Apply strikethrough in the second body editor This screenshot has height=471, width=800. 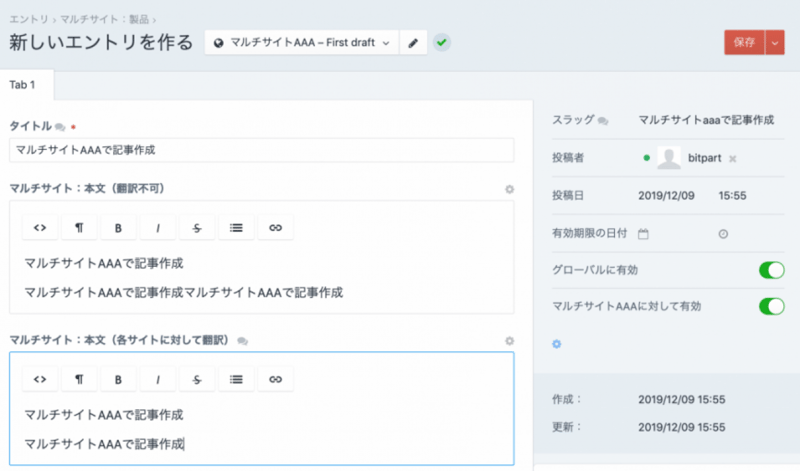pyautogui.click(x=197, y=379)
